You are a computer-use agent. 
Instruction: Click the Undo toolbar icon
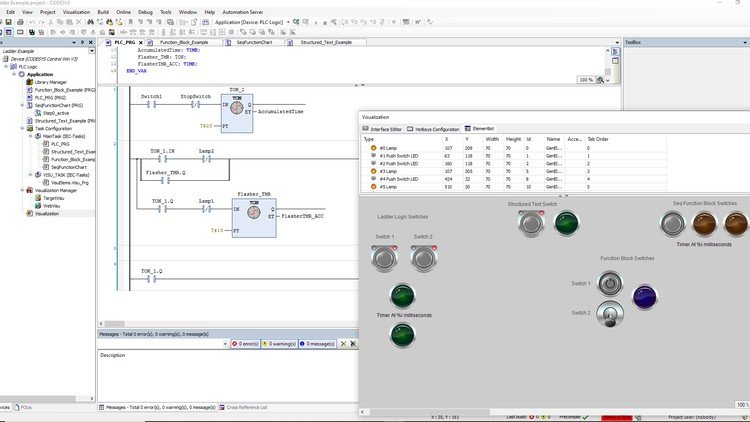(x=32, y=22)
